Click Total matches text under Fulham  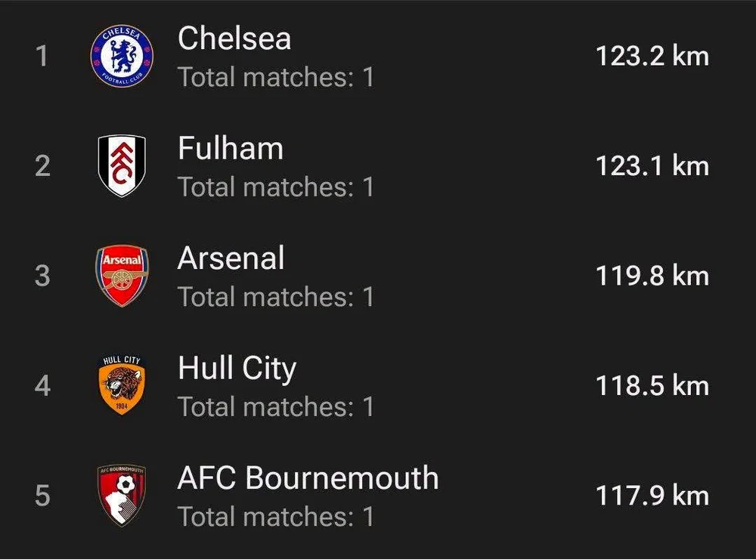pyautogui.click(x=276, y=187)
